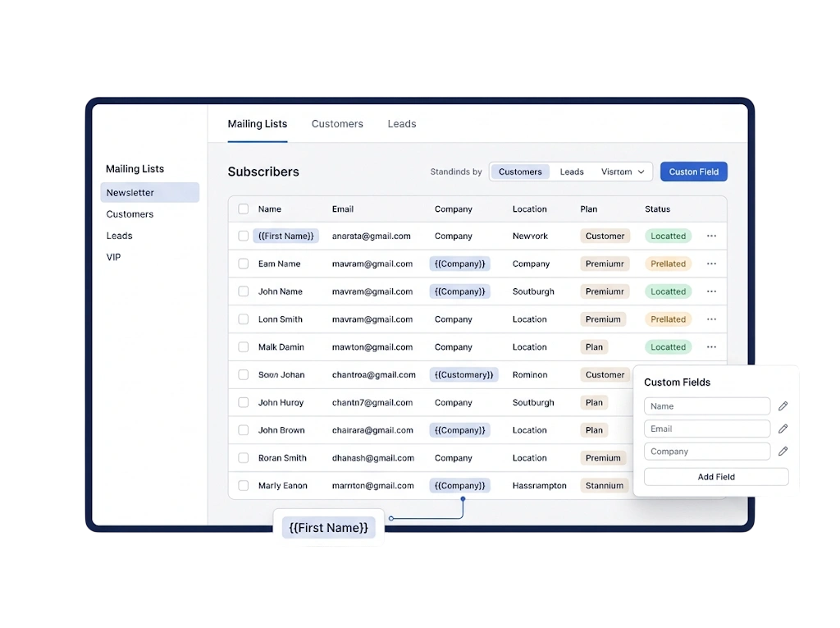Select Newsletter in the sidebar
Screen dimensions: 840x628
click(149, 193)
